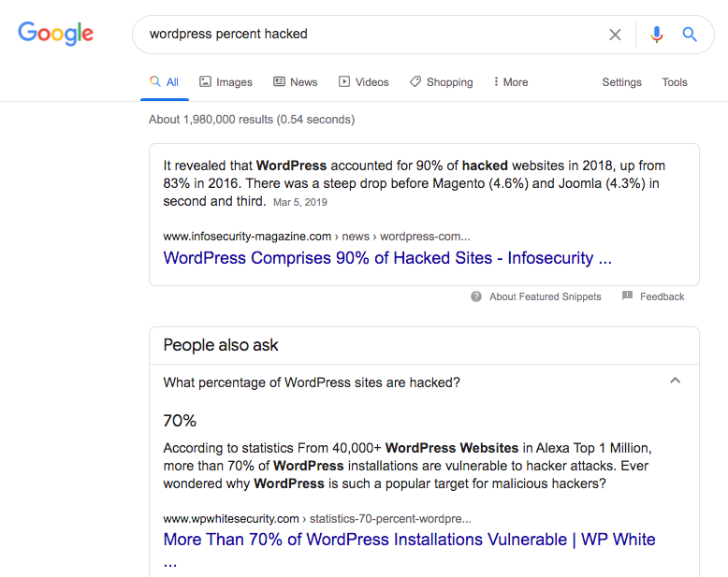The height and width of the screenshot is (577, 728).
Task: Send Feedback on the snippet
Action: pyautogui.click(x=662, y=296)
